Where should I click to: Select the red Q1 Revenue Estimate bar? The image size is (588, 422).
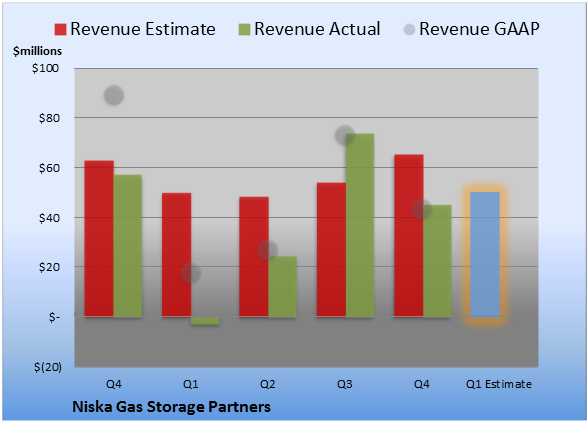(x=176, y=255)
